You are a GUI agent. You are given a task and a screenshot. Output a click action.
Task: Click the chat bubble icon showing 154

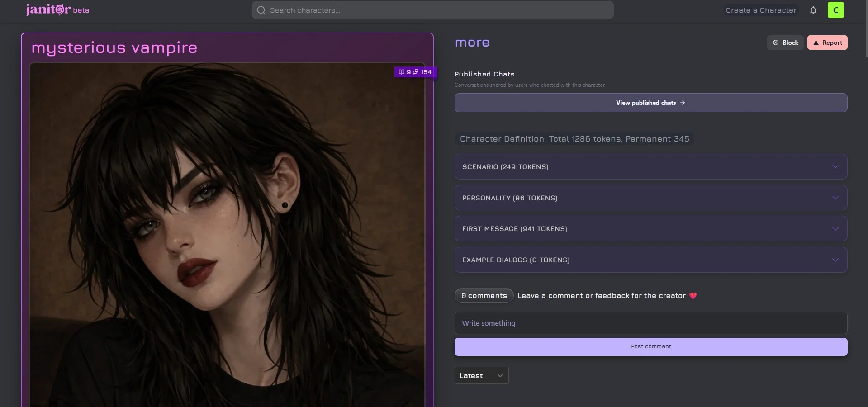(415, 72)
